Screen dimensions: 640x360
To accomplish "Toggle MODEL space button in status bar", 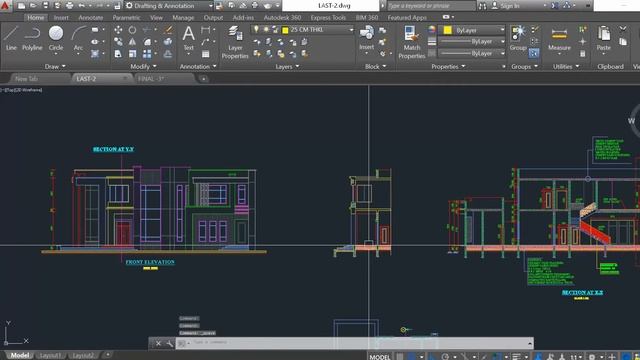I will coord(380,356).
